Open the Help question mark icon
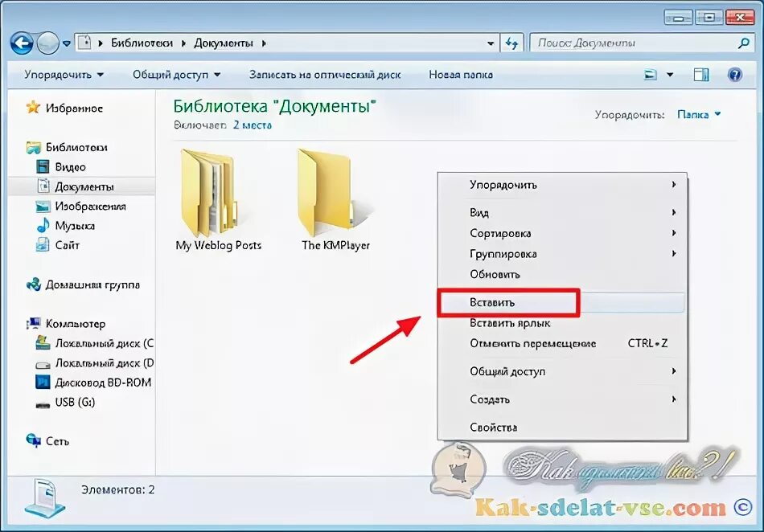The image size is (764, 532). pos(734,75)
